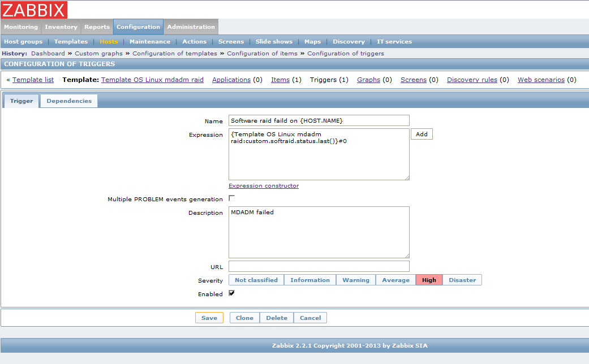The width and height of the screenshot is (589, 364).
Task: Toggle Multiple PROBLEM events generation checkbox
Action: coord(231,198)
